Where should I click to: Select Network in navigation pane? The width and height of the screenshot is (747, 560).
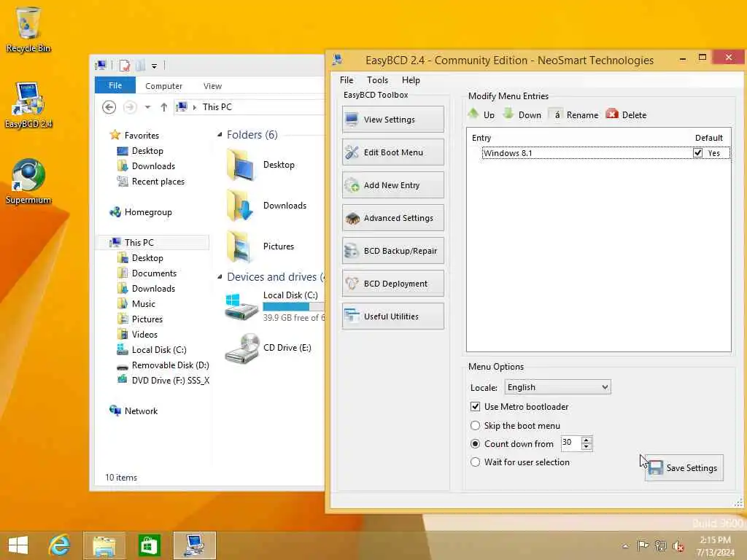tap(133, 411)
